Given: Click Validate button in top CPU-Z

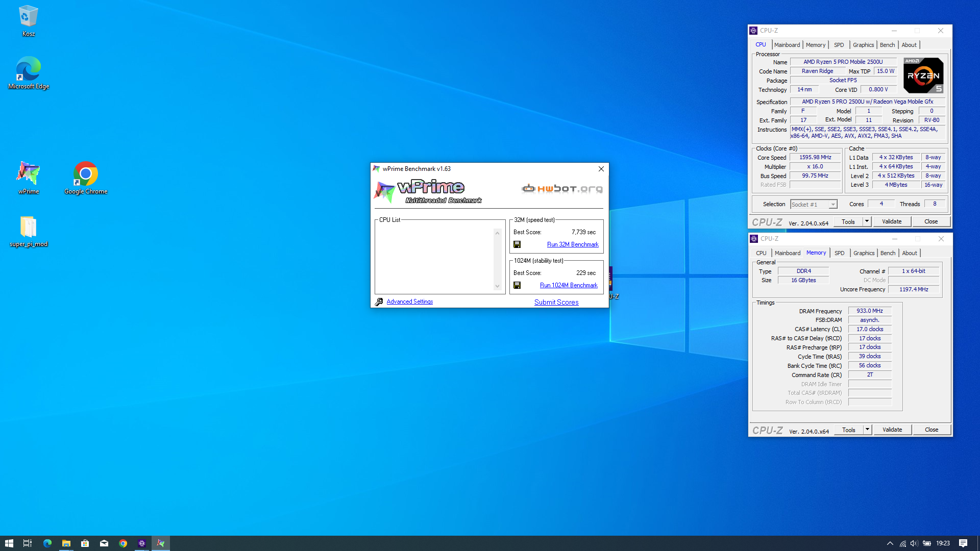Looking at the screenshot, I should (892, 221).
